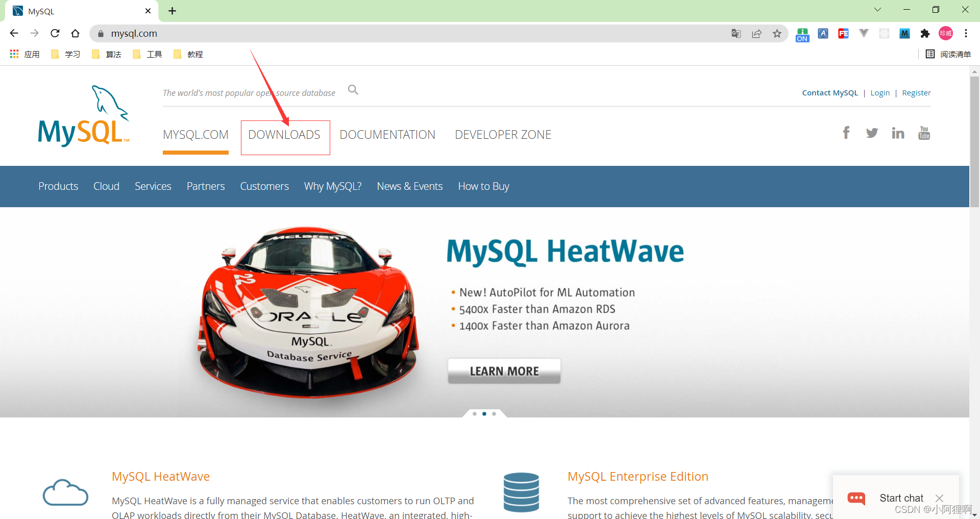Open Chrome three-dot menu
Viewport: 980px width, 519px height.
966,34
